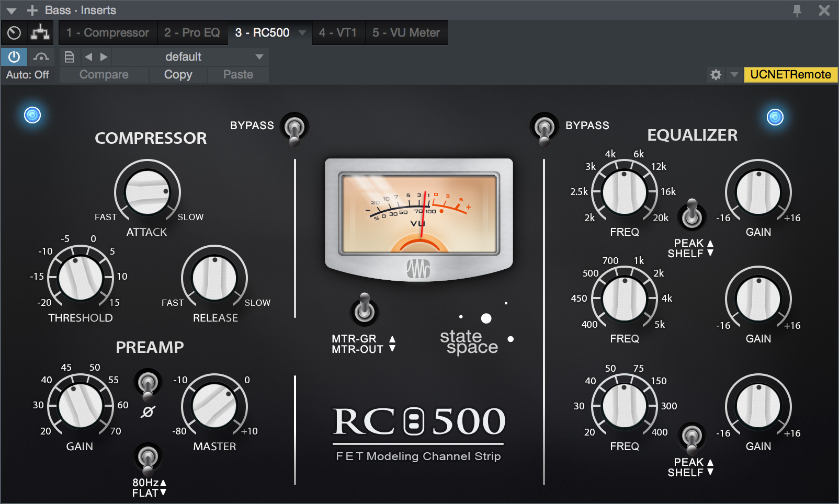Viewport: 839px width, 504px height.
Task: Toggle the RC500 power activate button
Action: tap(14, 56)
